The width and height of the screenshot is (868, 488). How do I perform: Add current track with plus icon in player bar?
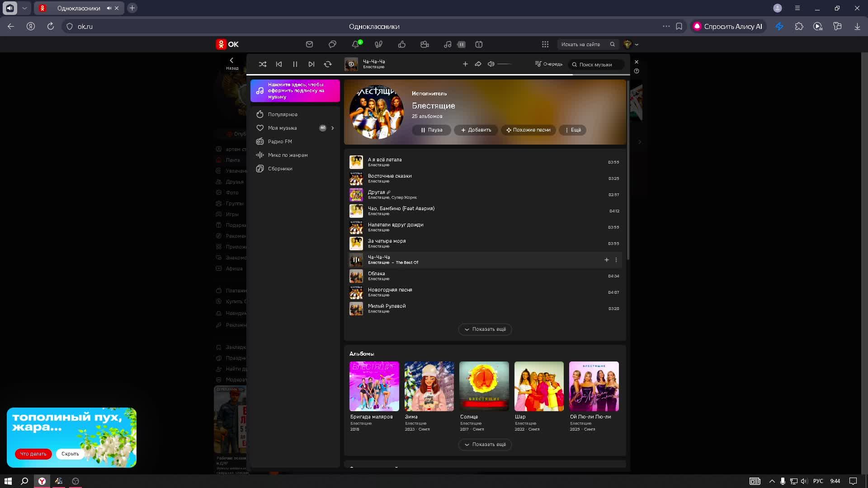point(465,64)
